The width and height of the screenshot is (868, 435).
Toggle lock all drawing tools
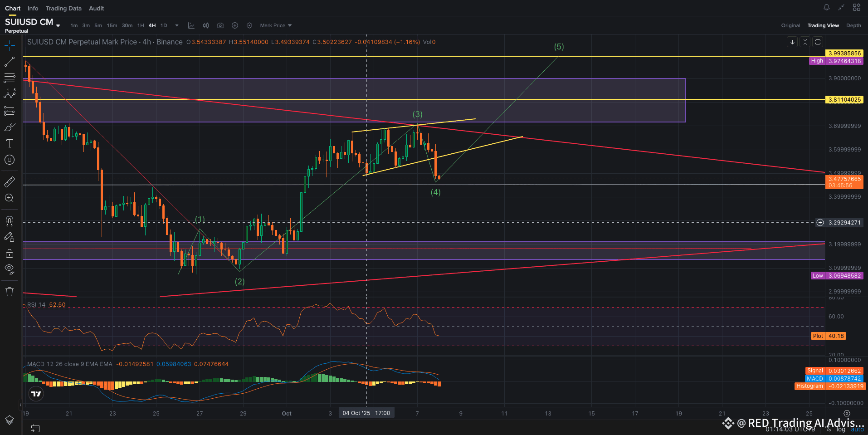(x=10, y=253)
